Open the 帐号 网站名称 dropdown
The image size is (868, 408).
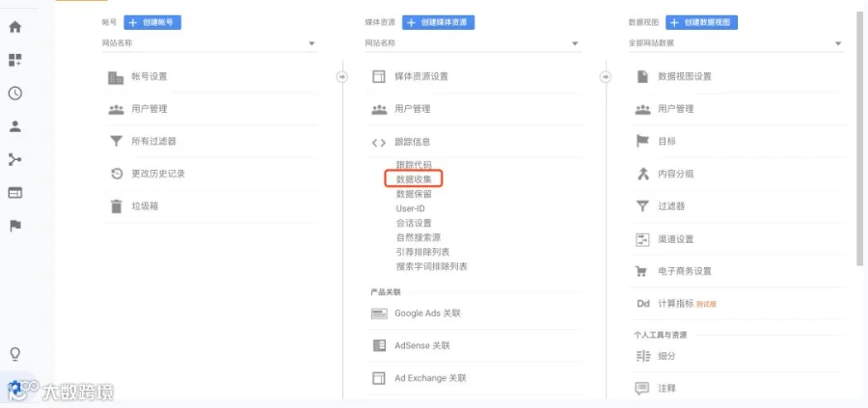[x=208, y=43]
